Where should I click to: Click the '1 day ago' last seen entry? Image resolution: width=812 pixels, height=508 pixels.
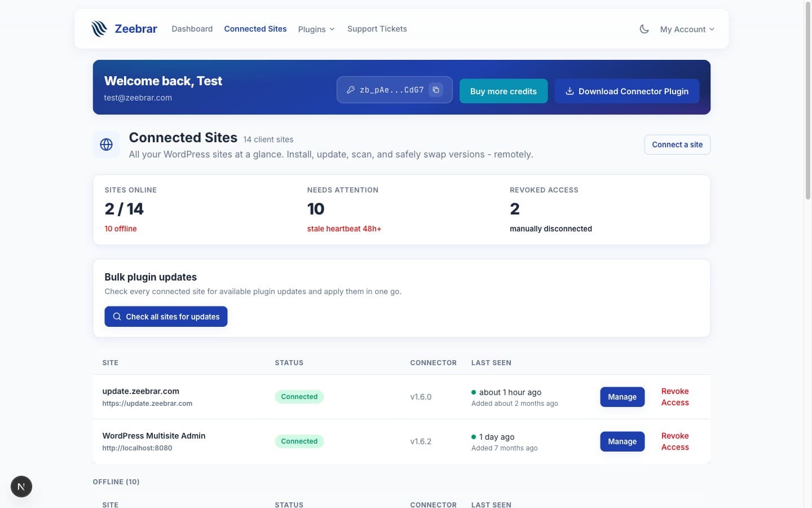pyautogui.click(x=497, y=437)
